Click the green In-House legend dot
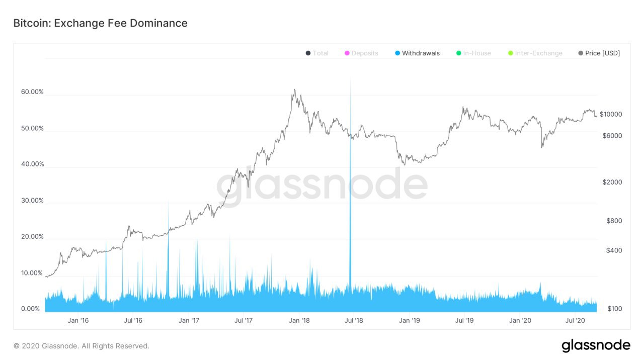This screenshot has width=644, height=362. [458, 53]
